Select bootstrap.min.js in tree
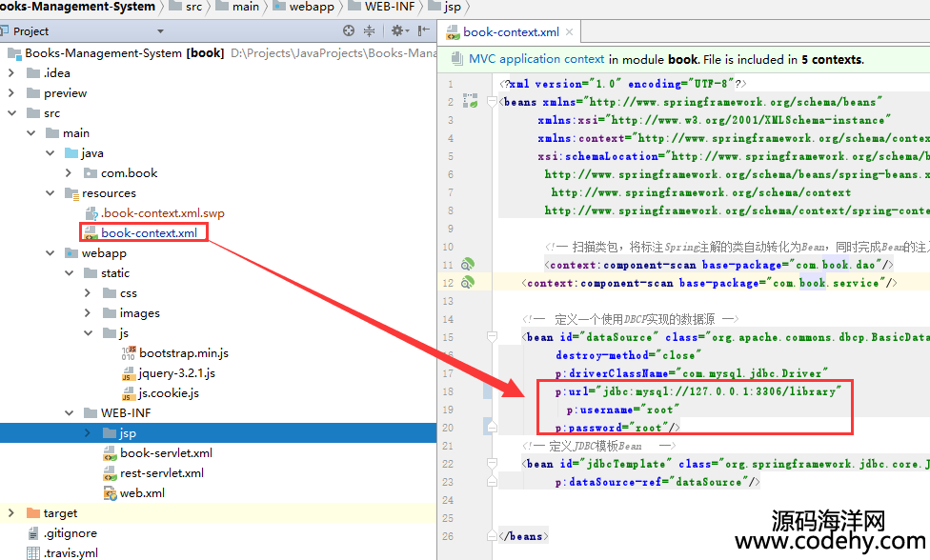This screenshot has width=930, height=560. [x=175, y=353]
